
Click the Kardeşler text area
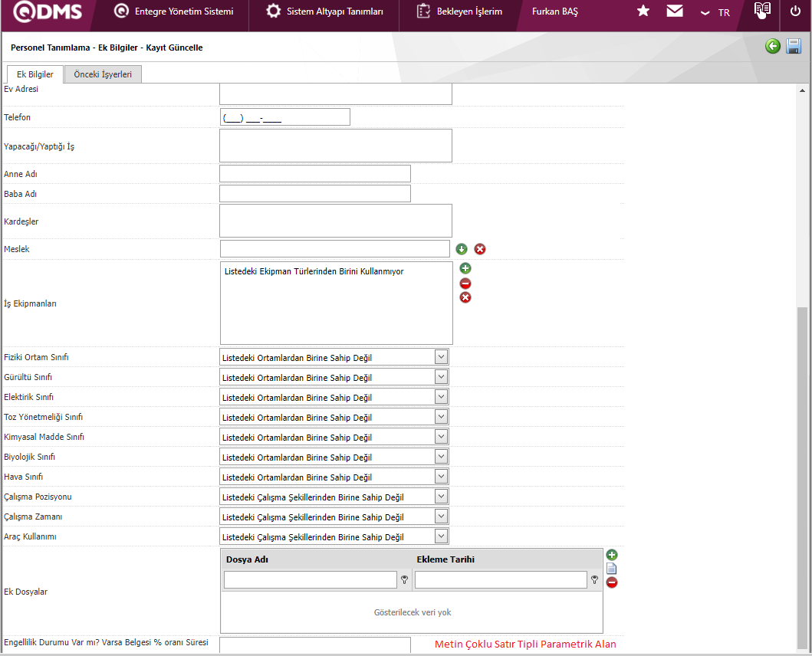(x=336, y=221)
